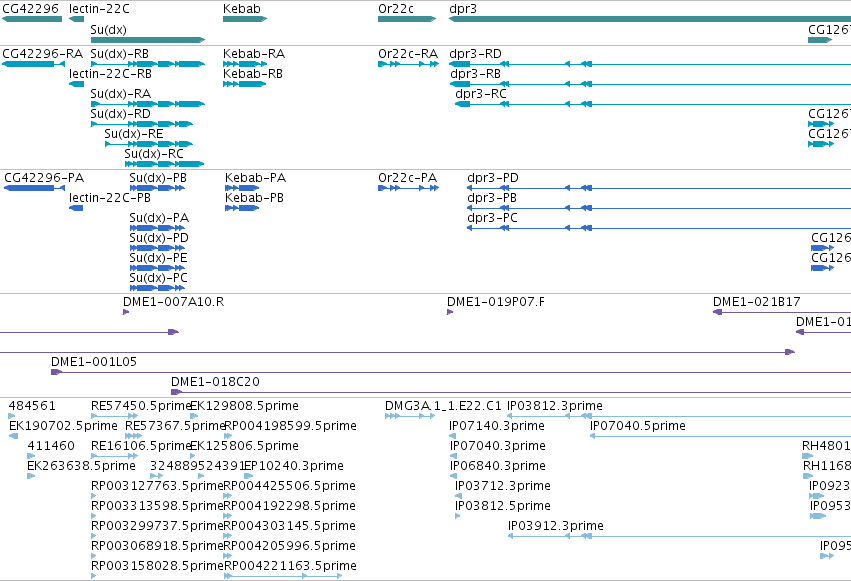The height and width of the screenshot is (581, 851).
Task: Click the Kebab-RB transcript label
Action: click(253, 74)
